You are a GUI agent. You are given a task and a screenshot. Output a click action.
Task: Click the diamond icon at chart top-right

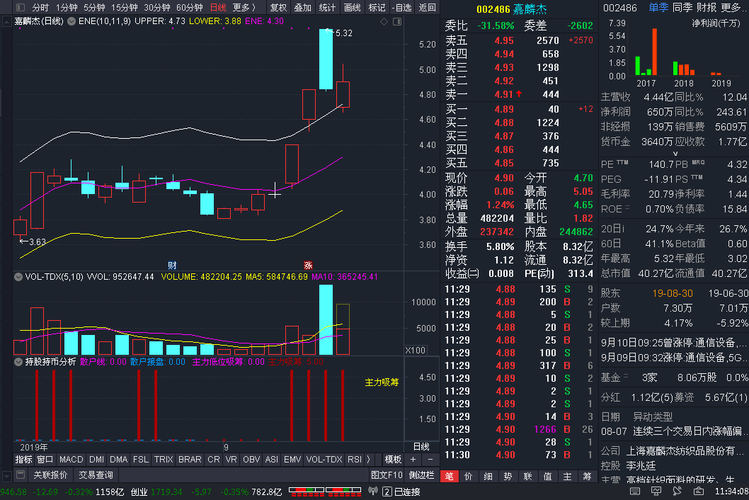tap(384, 21)
